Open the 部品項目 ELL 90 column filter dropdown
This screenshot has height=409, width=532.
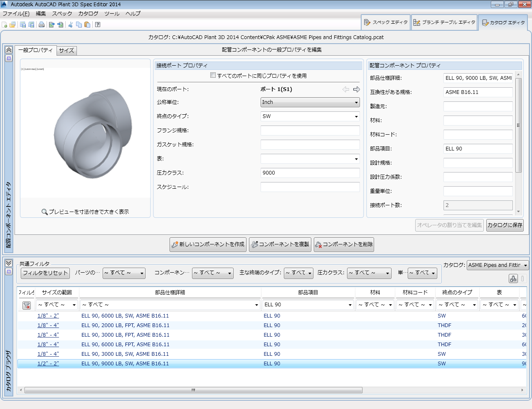pos(308,305)
